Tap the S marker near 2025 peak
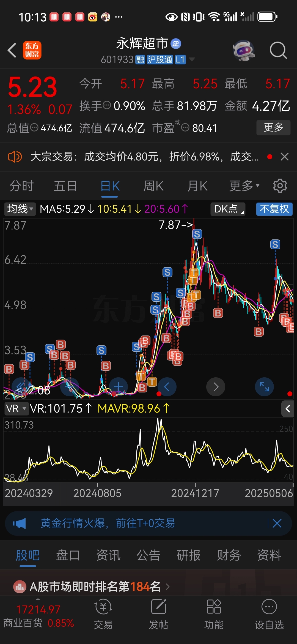Viewport: 297px width, 644px height. click(275, 244)
